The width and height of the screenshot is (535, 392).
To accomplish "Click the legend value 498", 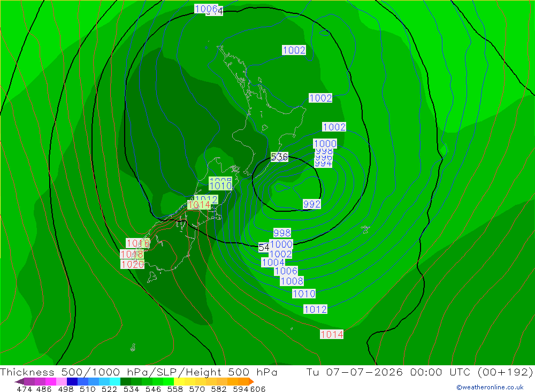I will coord(65,389).
